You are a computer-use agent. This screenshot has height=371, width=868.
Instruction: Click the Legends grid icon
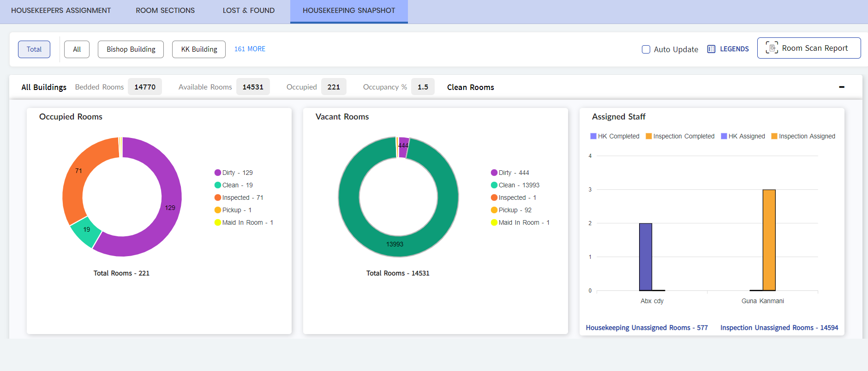pyautogui.click(x=711, y=49)
